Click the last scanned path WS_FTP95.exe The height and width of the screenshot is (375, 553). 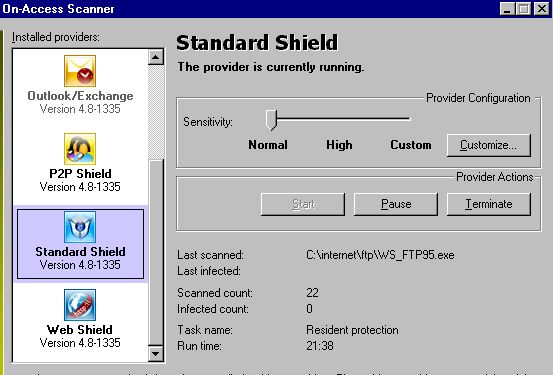tap(380, 255)
